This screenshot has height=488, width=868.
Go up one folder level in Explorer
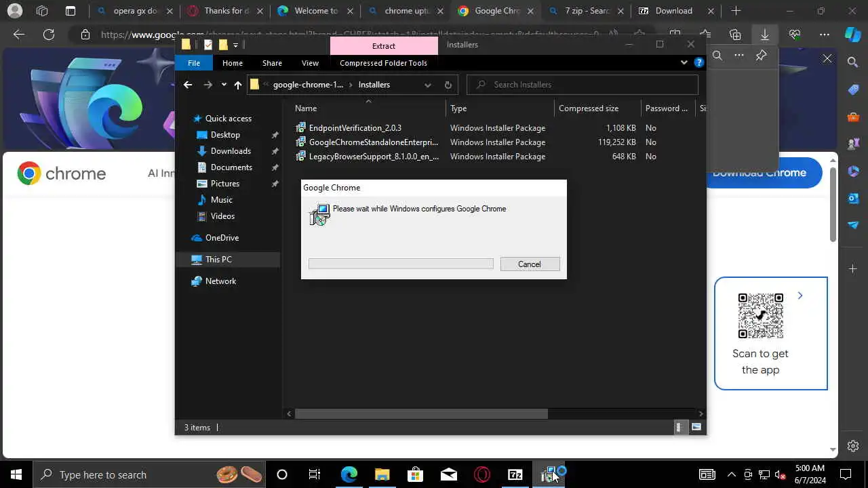pos(237,85)
